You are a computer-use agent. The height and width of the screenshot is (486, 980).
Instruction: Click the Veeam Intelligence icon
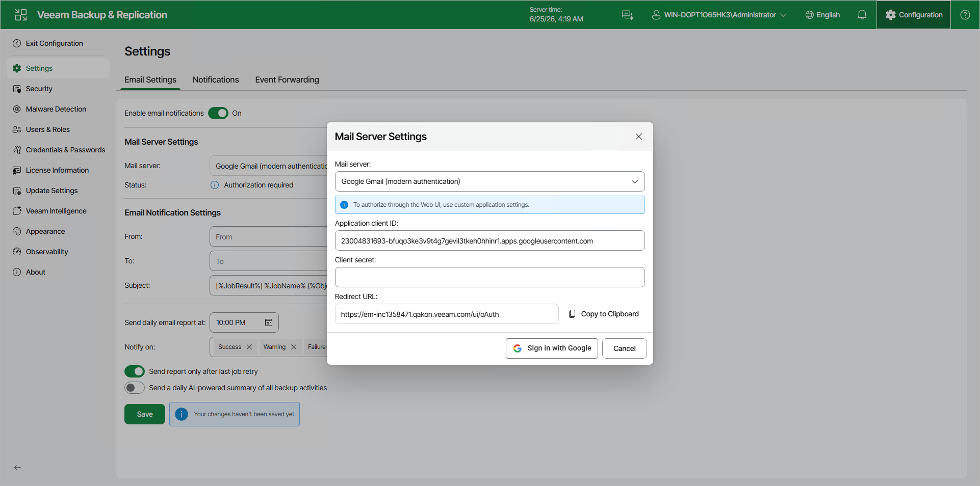click(x=17, y=211)
